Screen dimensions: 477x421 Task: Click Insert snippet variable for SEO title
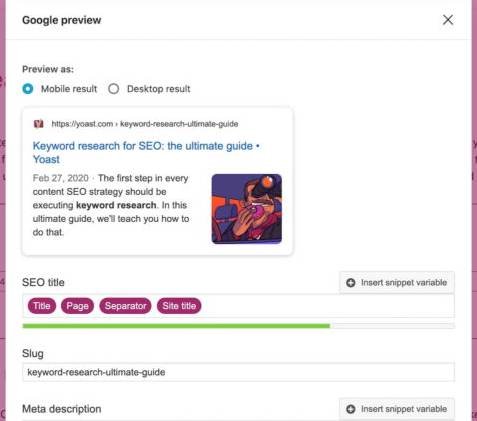(397, 283)
